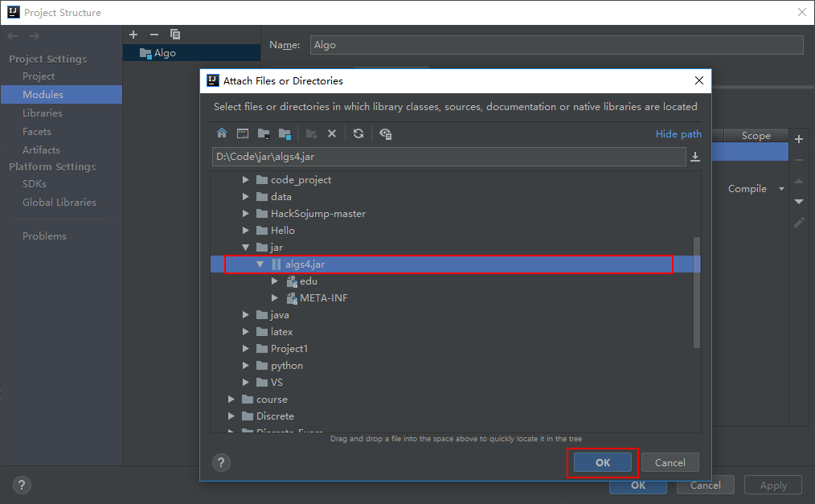This screenshot has width=815, height=504.
Task: Go to the home directory icon
Action: point(222,133)
